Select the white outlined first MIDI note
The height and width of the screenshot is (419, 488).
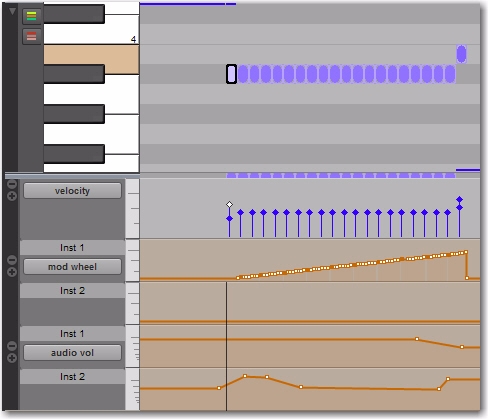click(231, 74)
